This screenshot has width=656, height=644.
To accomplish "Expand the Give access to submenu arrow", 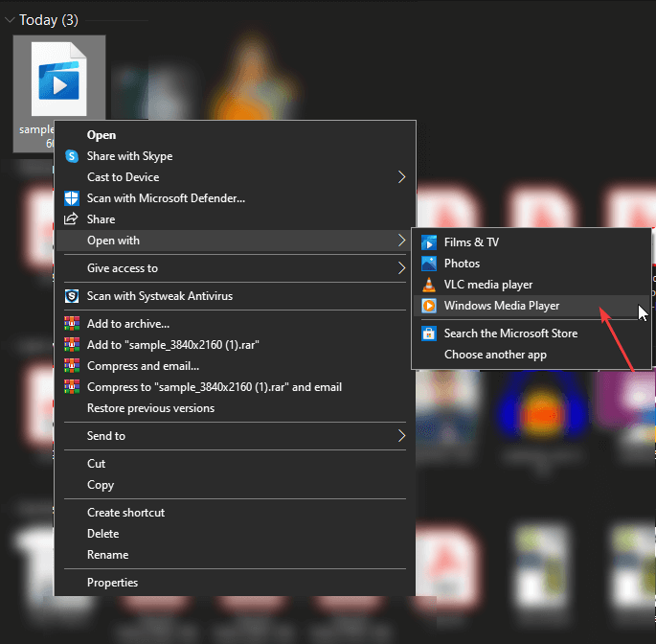I will tap(401, 268).
